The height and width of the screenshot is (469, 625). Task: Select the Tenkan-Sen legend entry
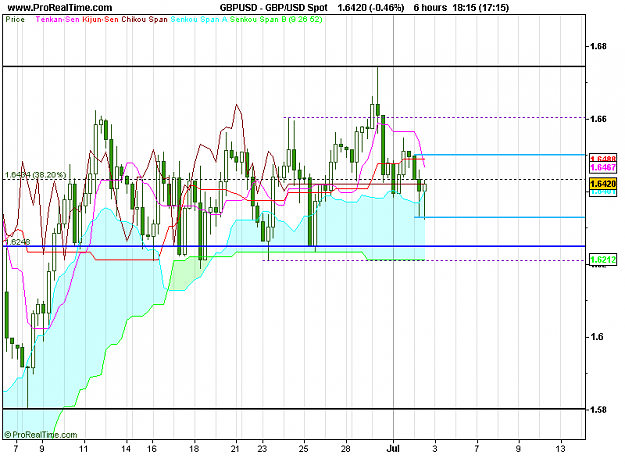pos(58,19)
